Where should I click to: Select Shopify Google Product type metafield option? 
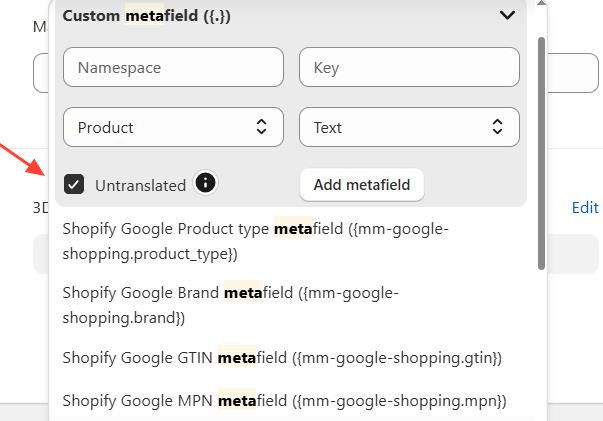click(255, 241)
